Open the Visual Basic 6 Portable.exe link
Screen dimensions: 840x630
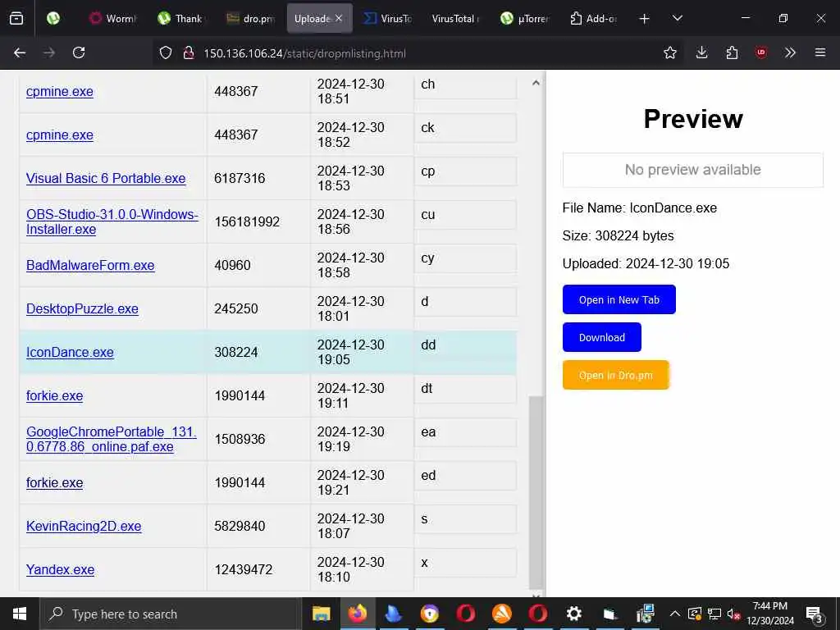point(106,178)
